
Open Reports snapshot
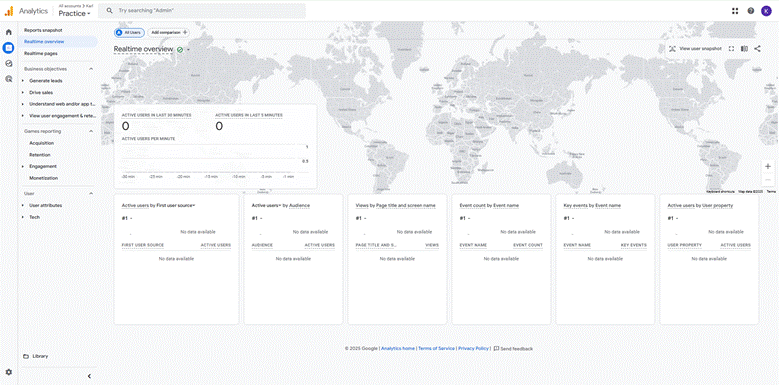pos(43,30)
